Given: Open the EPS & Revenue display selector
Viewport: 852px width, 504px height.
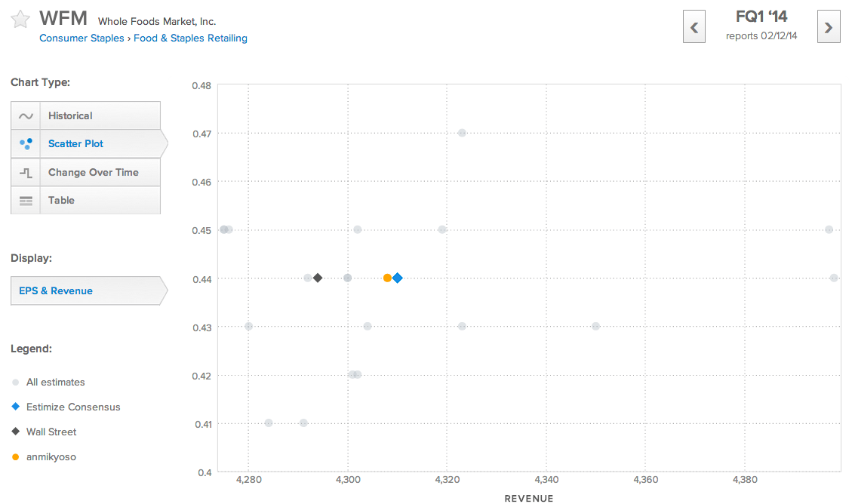Looking at the screenshot, I should (89, 290).
